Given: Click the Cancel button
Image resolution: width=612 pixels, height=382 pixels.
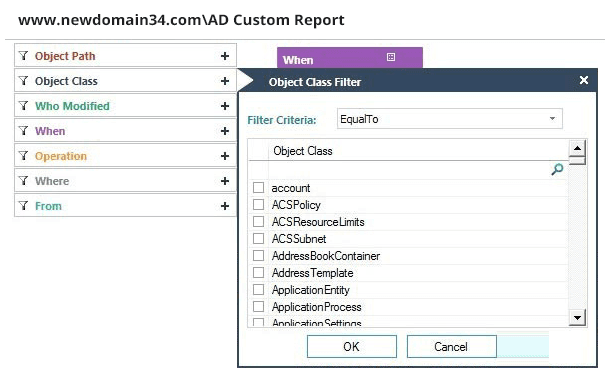Looking at the screenshot, I should (452, 346).
